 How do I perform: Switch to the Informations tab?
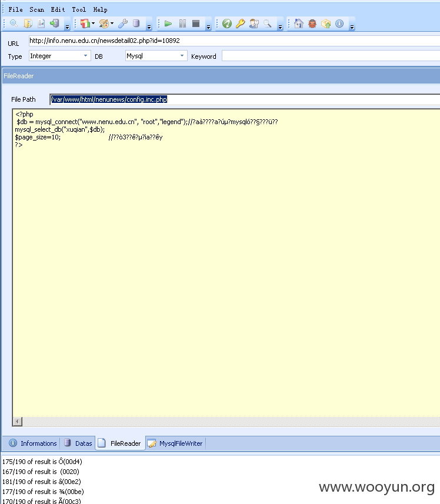coord(33,443)
